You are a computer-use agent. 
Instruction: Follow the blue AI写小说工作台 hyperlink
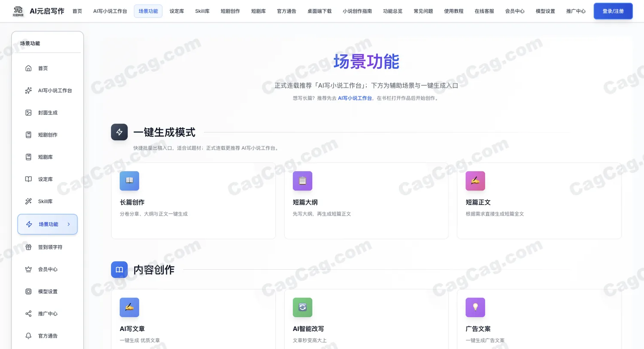355,98
